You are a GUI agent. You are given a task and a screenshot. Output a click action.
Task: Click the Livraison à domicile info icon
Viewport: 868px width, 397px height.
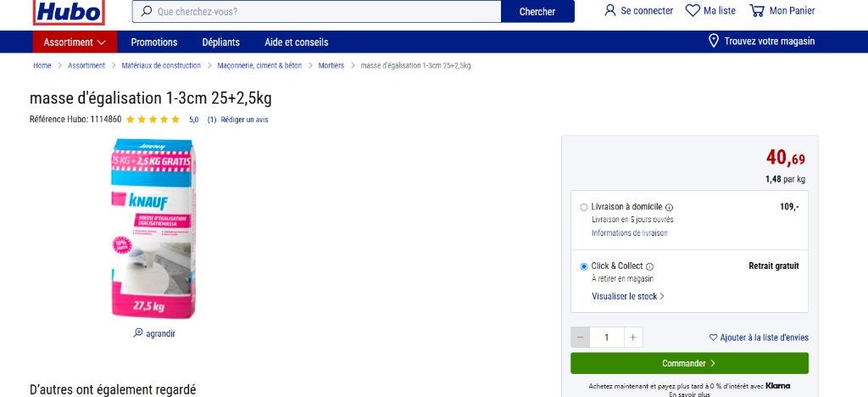[x=670, y=208]
